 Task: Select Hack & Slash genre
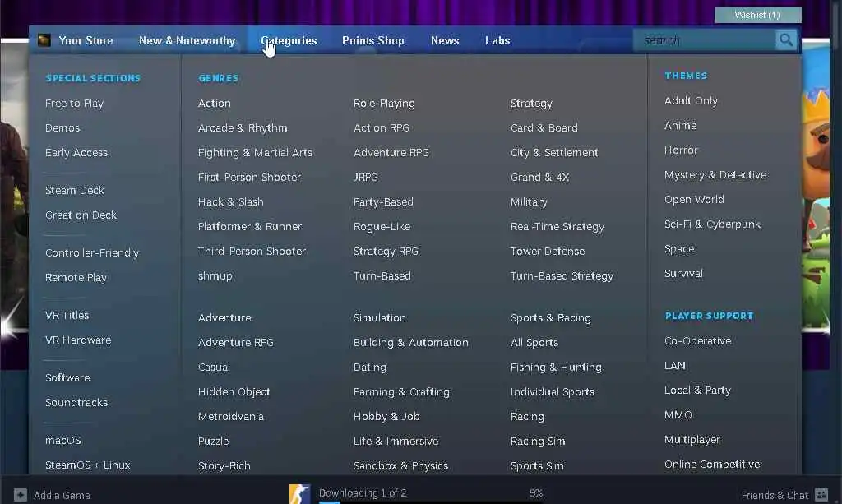230,201
